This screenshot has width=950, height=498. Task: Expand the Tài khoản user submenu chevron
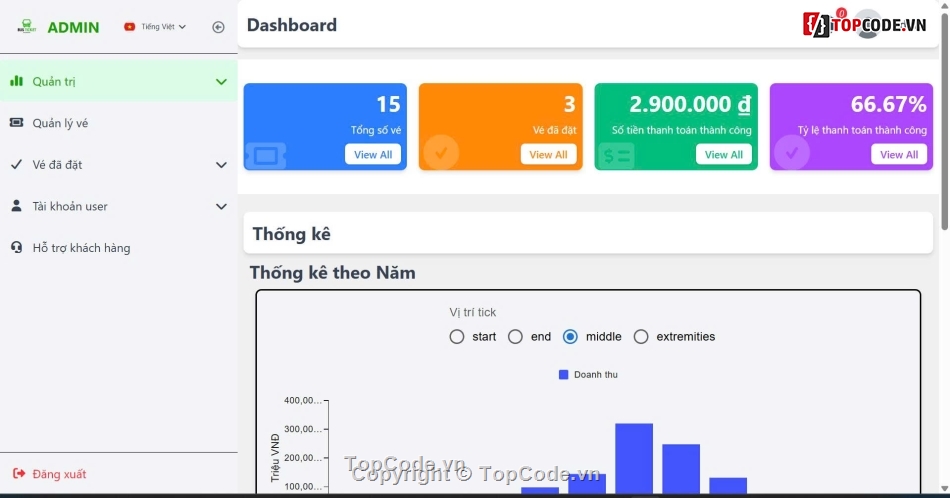(221, 206)
